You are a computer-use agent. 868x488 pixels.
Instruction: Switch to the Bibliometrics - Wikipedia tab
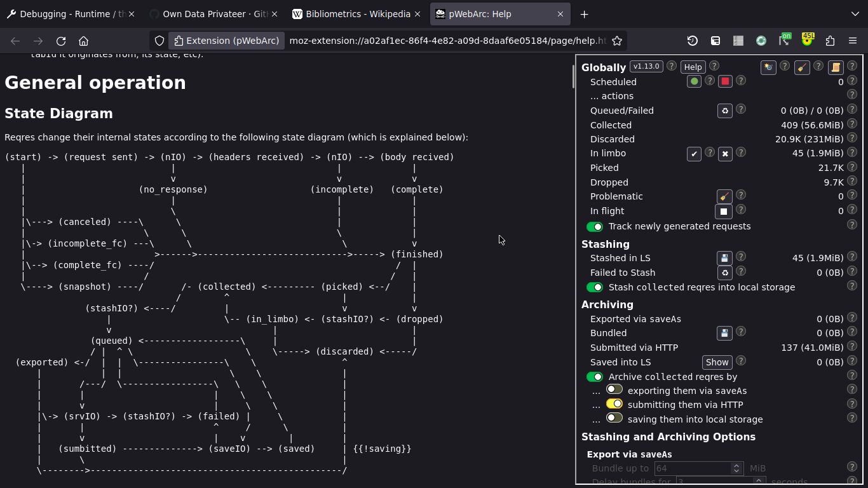tap(351, 14)
